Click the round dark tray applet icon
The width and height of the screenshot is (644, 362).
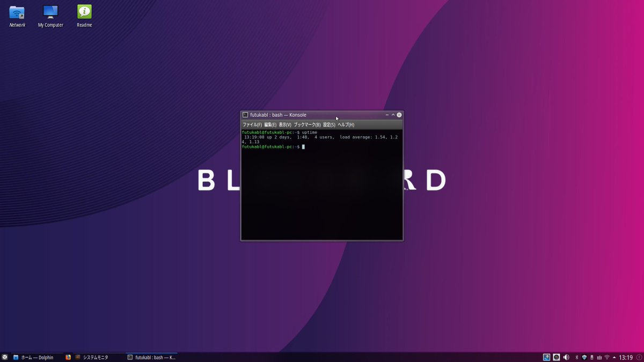[x=557, y=357]
